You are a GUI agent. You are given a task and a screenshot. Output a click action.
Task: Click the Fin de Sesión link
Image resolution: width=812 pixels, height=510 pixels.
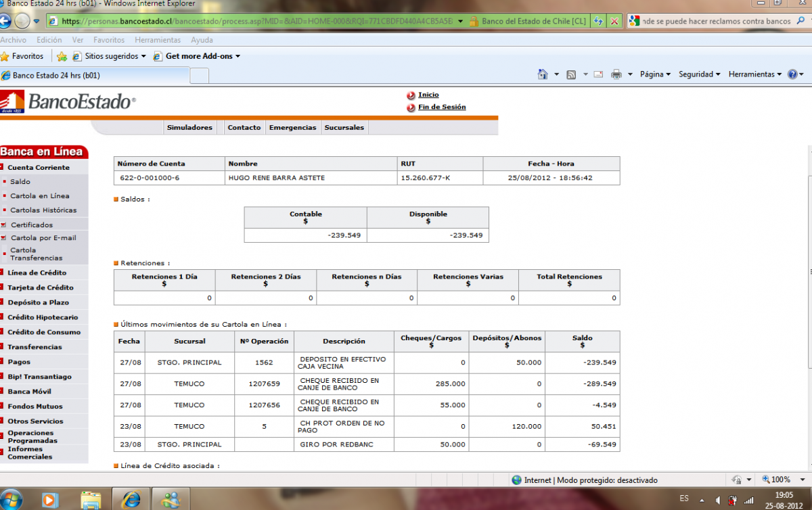point(442,107)
